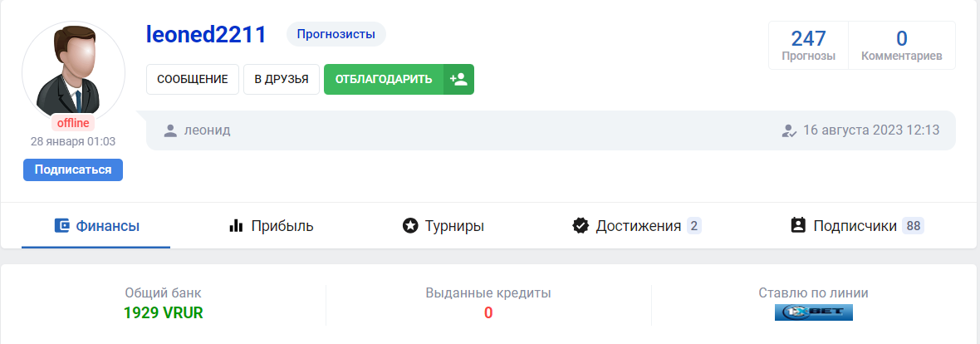980x344 pixels.
Task: Click the bar chart icon for Прибыль
Action: 235,225
